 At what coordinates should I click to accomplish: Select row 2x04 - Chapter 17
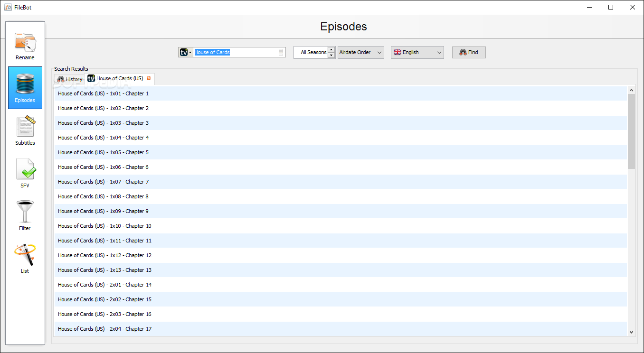point(341,329)
